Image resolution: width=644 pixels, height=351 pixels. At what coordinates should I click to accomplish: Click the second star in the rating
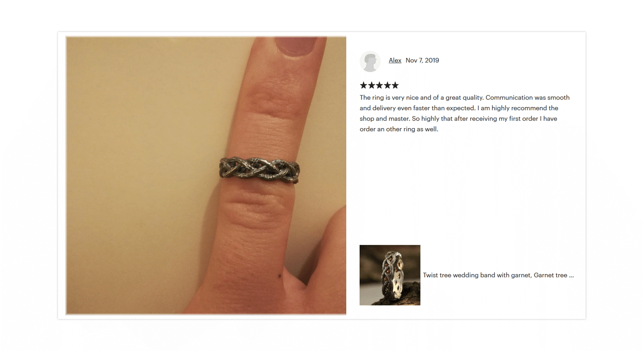pos(371,85)
